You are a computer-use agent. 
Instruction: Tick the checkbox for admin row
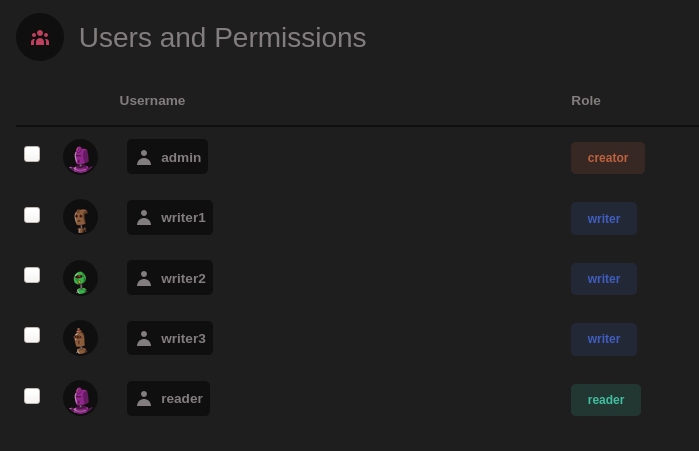(32, 154)
